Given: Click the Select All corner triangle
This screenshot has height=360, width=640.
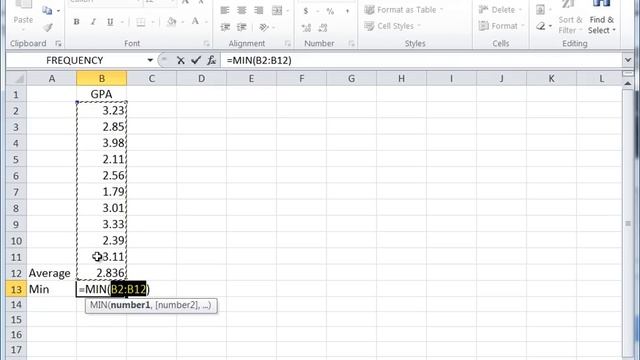Looking at the screenshot, I should (x=16, y=78).
